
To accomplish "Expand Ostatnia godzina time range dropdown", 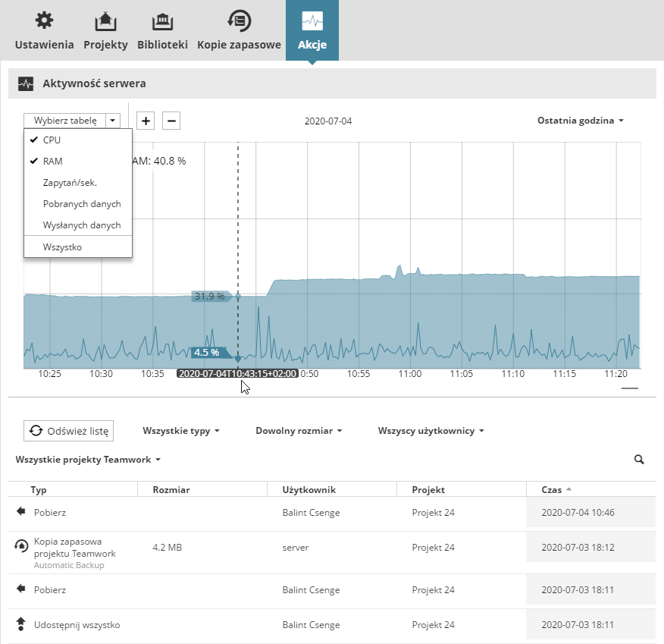I will 581,121.
